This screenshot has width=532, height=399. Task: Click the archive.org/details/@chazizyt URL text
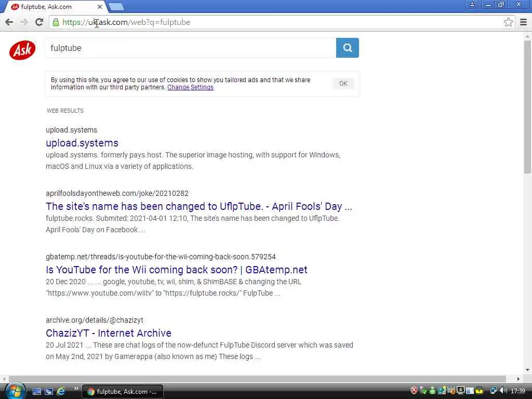(95, 320)
